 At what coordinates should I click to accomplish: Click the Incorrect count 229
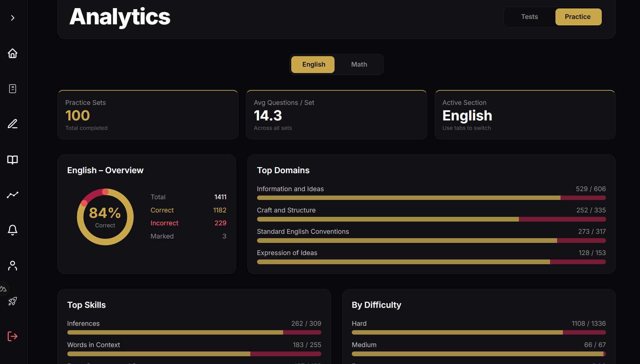point(220,223)
